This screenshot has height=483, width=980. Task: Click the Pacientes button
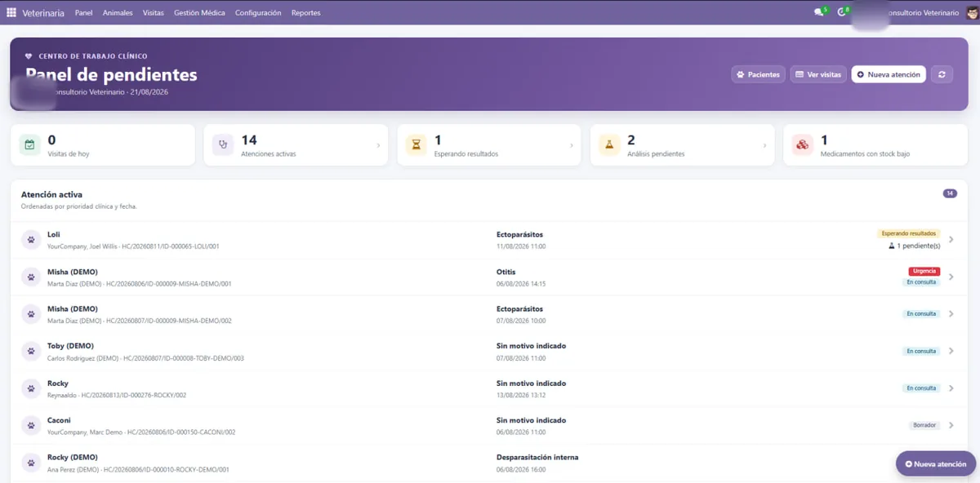click(x=758, y=74)
